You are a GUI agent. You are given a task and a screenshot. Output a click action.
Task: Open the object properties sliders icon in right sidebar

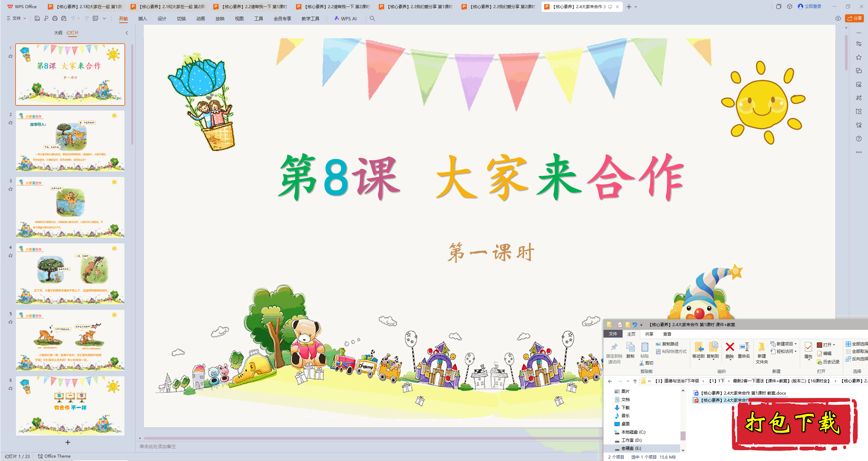pyautogui.click(x=859, y=44)
